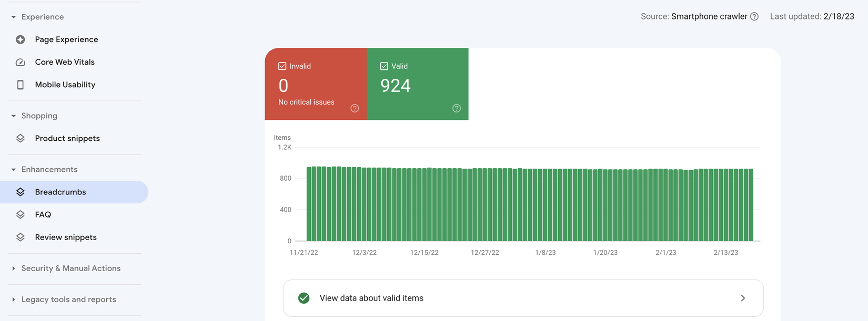Expand Legacy tools and reports
The width and height of the screenshot is (868, 321).
click(x=14, y=299)
